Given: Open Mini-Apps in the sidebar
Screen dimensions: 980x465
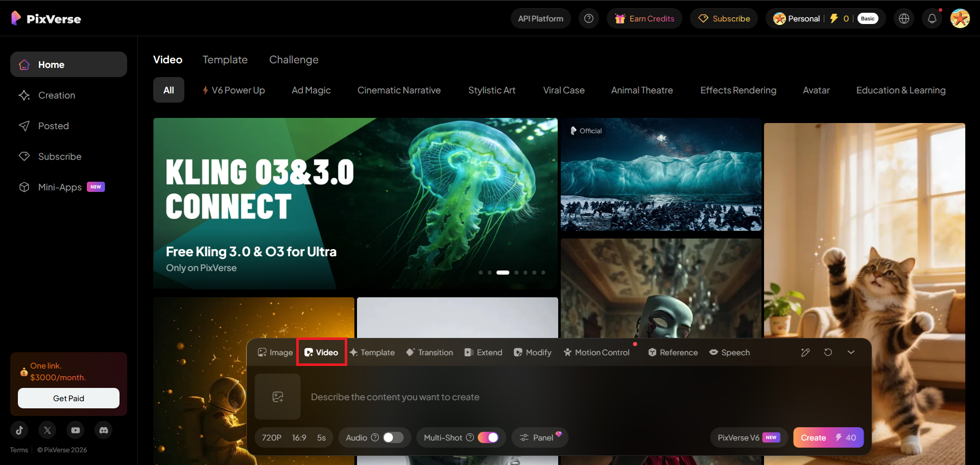Looking at the screenshot, I should (x=68, y=187).
